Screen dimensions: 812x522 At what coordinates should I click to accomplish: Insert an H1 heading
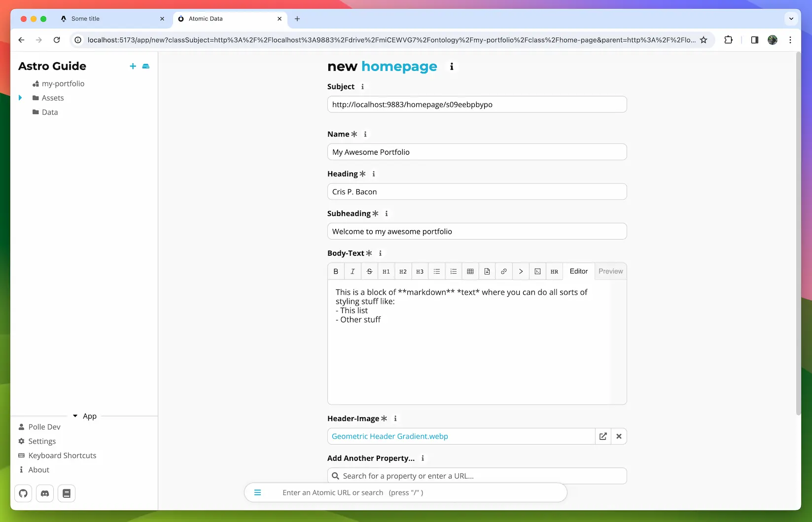pos(386,272)
